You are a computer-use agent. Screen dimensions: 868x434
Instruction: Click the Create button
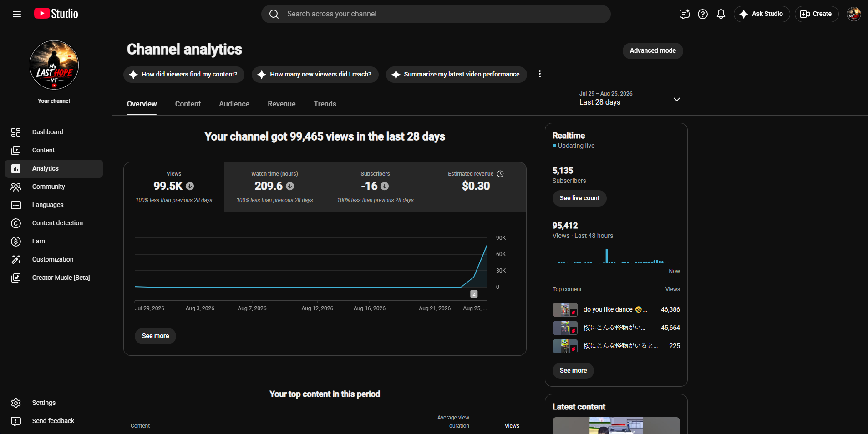pyautogui.click(x=816, y=14)
